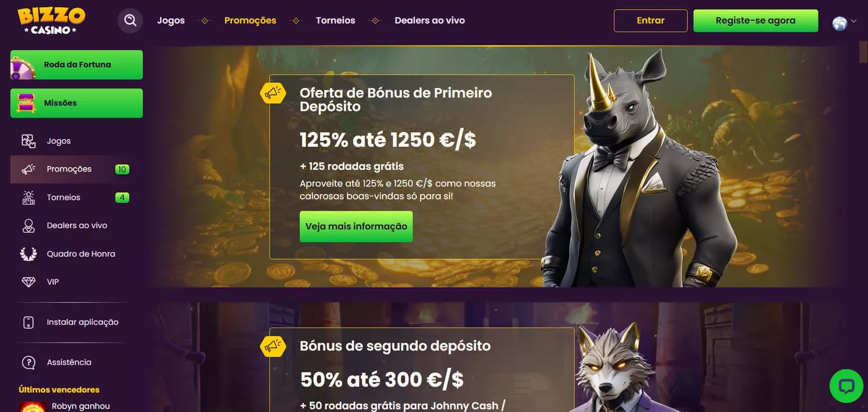
Task: Open the live chat bubble icon
Action: click(x=846, y=386)
